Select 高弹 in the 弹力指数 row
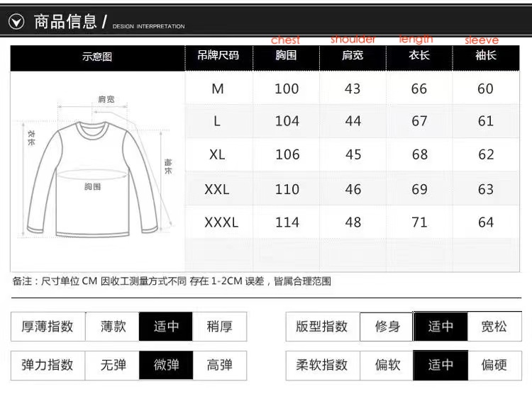Image resolution: width=532 pixels, height=401 pixels. tap(219, 365)
